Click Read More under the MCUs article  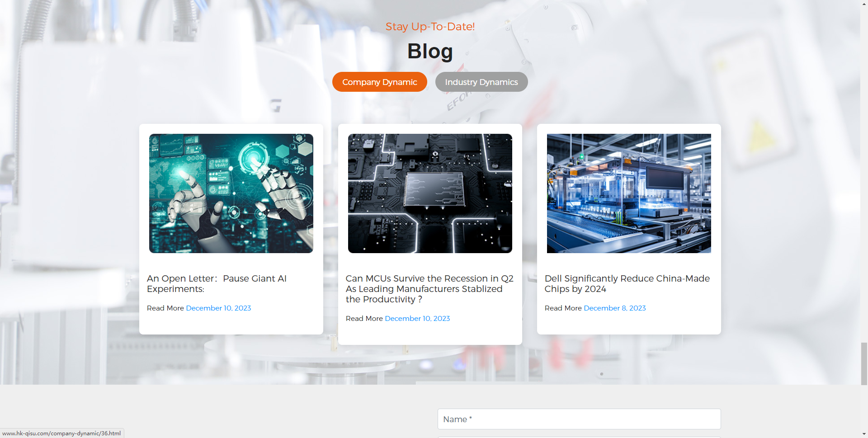tap(364, 318)
